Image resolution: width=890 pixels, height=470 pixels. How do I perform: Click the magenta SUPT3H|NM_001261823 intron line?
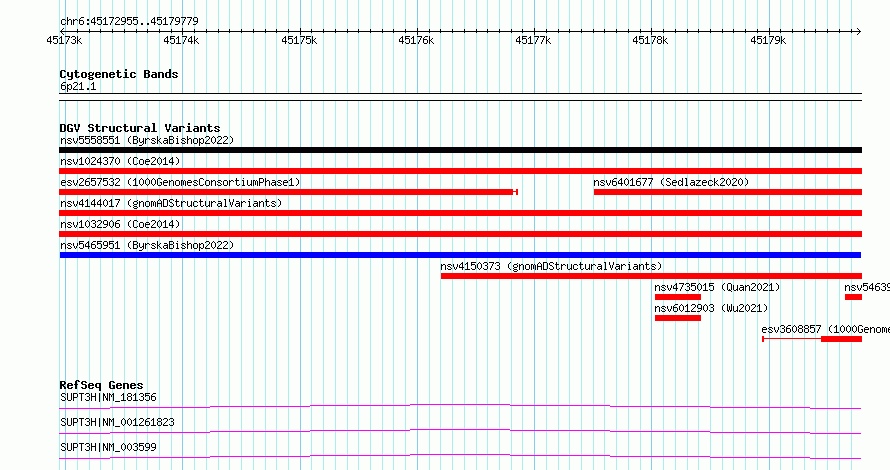[460, 431]
